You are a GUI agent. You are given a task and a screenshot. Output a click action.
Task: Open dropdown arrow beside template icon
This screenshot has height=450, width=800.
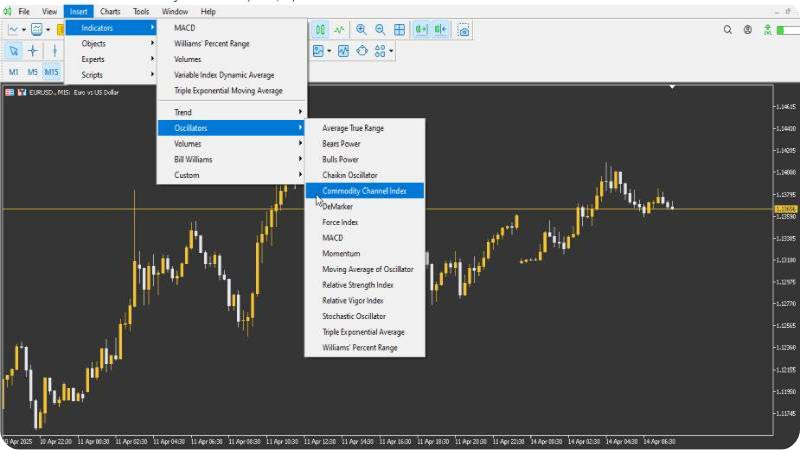(x=48, y=30)
